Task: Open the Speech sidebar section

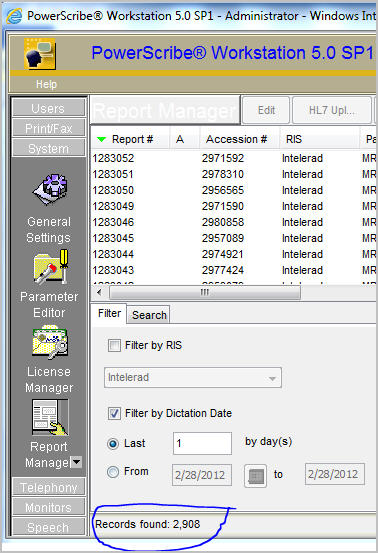Action: [x=49, y=527]
